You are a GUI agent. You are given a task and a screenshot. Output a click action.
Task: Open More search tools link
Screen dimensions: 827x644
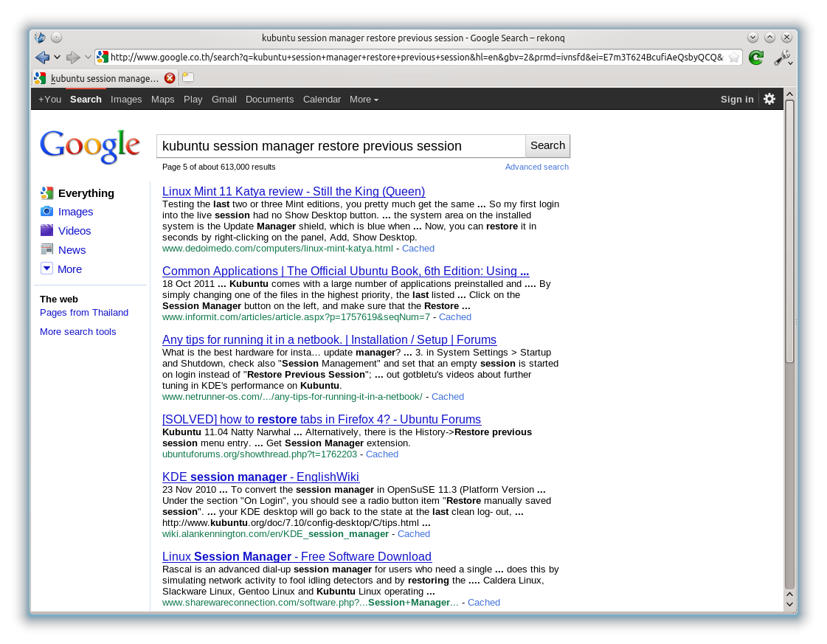pyautogui.click(x=78, y=331)
